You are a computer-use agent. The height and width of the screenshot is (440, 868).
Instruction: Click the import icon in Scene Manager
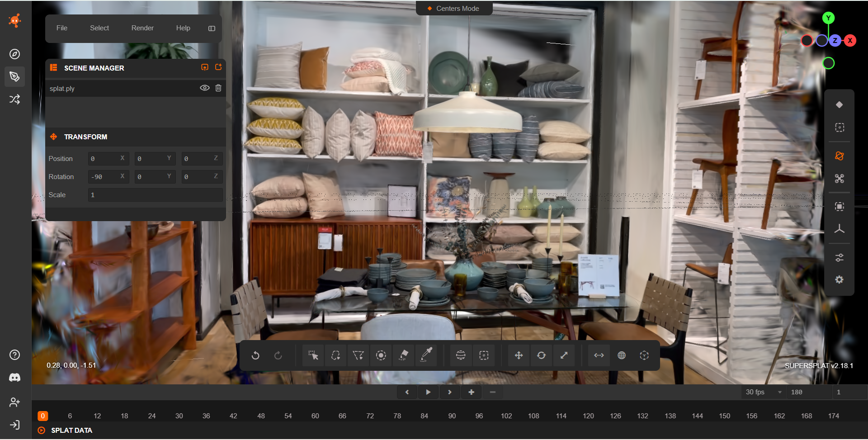point(205,67)
